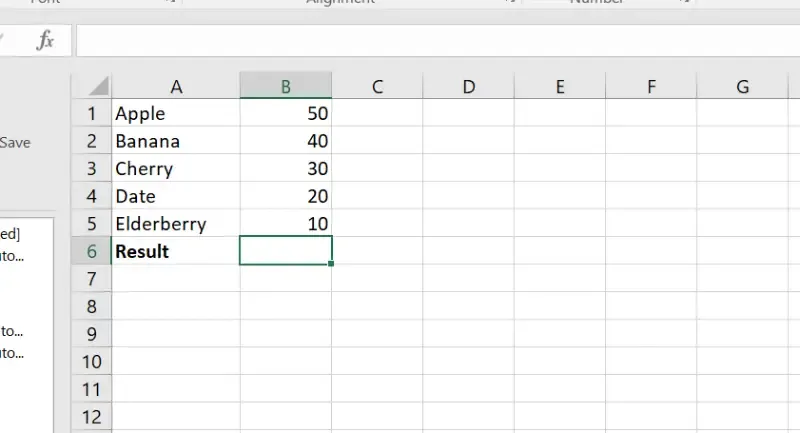Select column F header
The height and width of the screenshot is (433, 800).
pyautogui.click(x=651, y=86)
